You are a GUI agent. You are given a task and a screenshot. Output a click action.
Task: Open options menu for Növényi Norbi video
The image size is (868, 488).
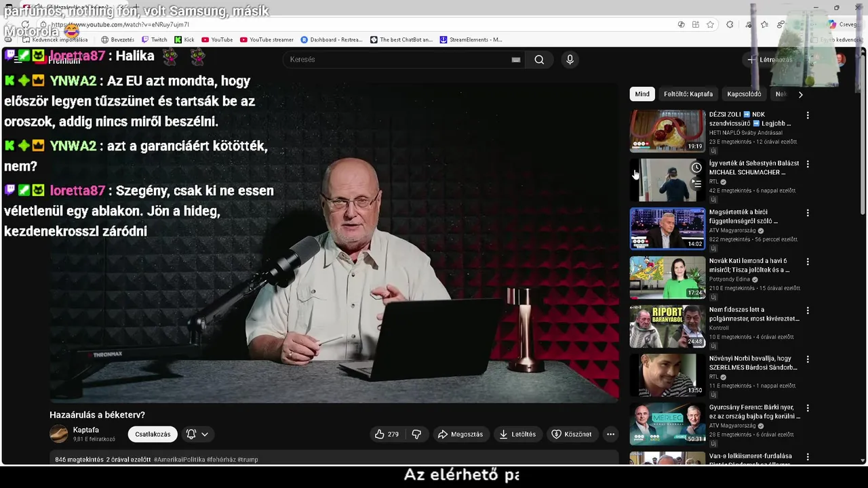click(x=808, y=359)
